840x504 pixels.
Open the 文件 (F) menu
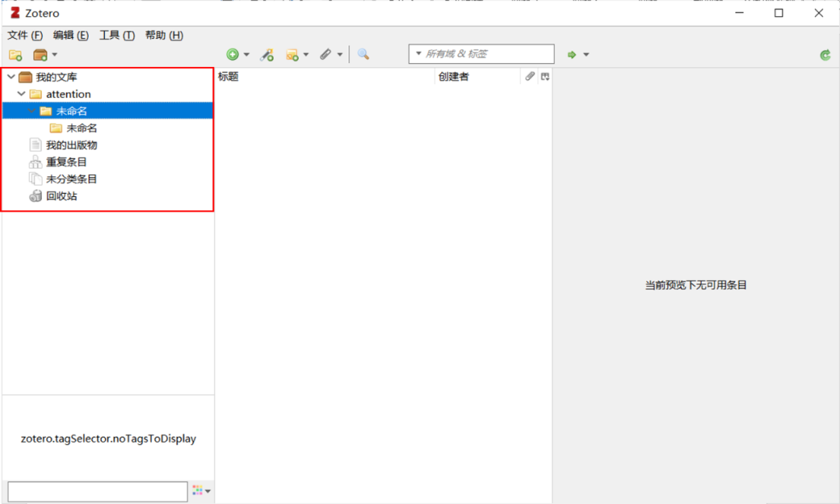[25, 35]
